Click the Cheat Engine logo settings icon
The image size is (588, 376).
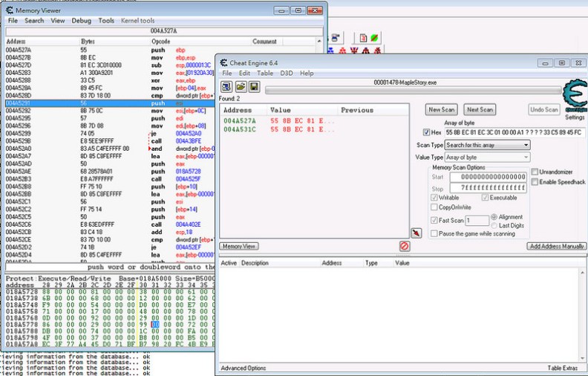575,95
